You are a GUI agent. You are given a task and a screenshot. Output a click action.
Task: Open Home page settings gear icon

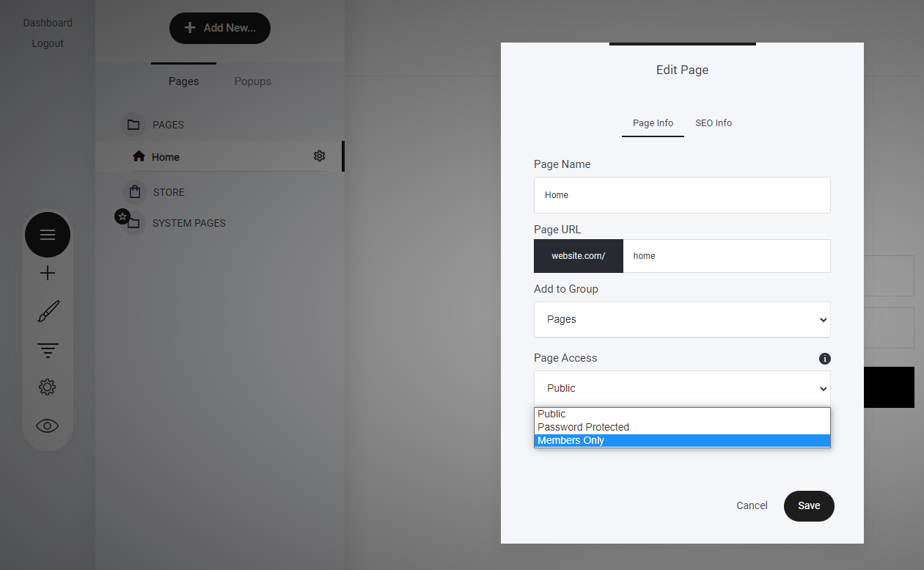[x=319, y=156]
